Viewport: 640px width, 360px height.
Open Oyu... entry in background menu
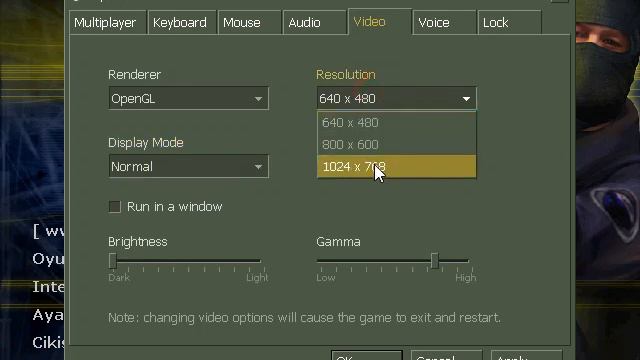click(x=48, y=259)
